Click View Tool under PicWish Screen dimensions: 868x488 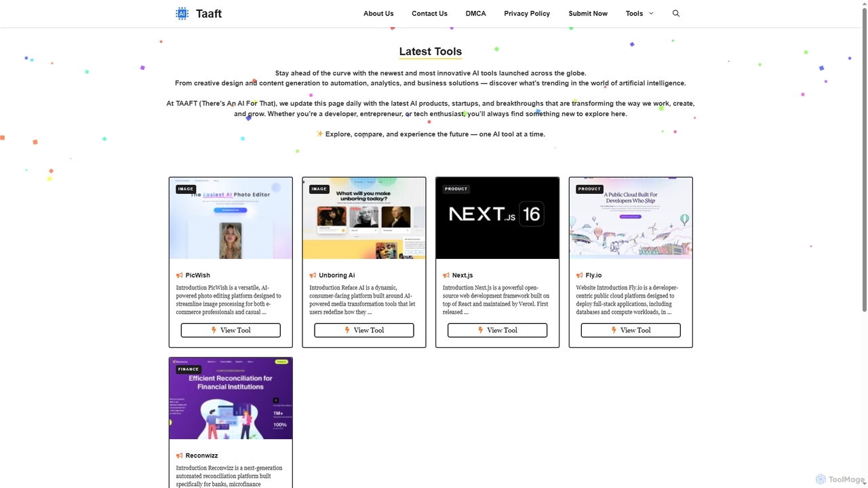pyautogui.click(x=231, y=330)
